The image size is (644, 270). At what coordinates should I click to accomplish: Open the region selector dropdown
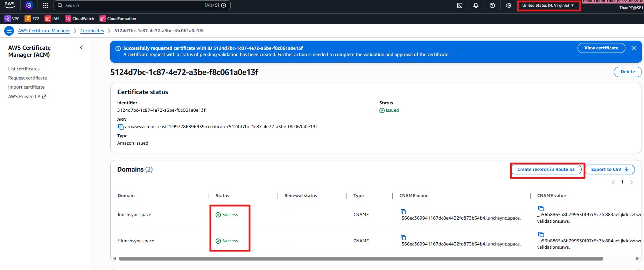tap(548, 5)
